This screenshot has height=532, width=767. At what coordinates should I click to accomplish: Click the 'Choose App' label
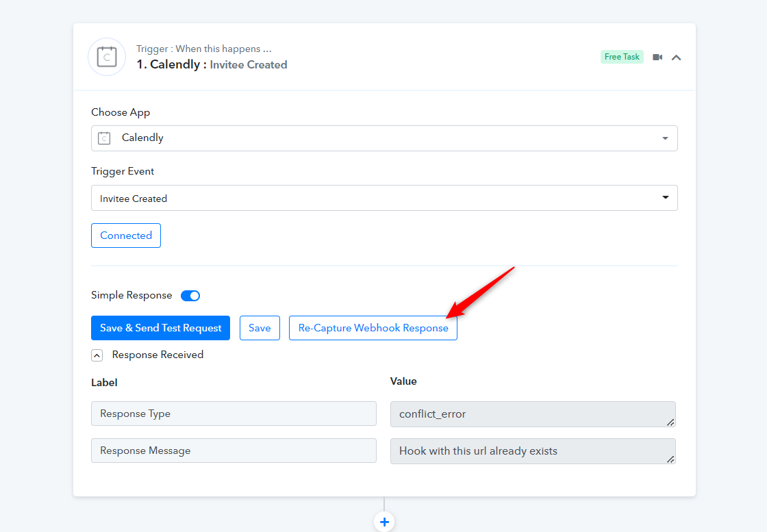121,112
